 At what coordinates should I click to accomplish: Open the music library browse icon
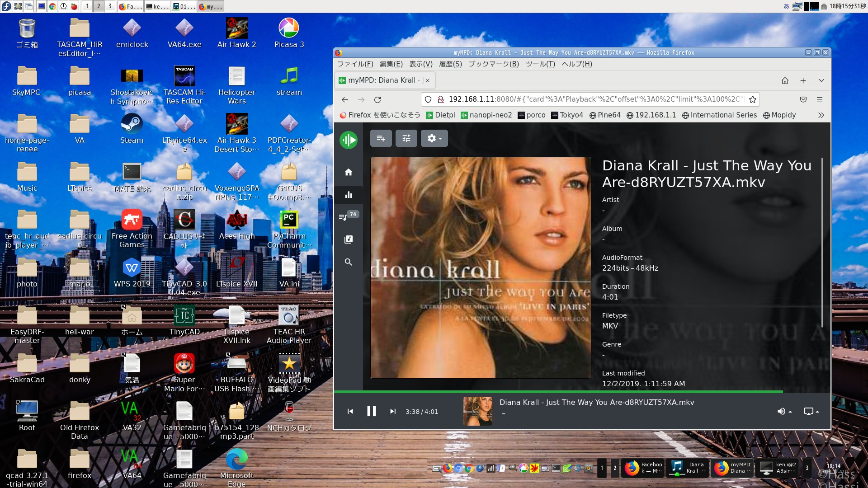(x=348, y=239)
